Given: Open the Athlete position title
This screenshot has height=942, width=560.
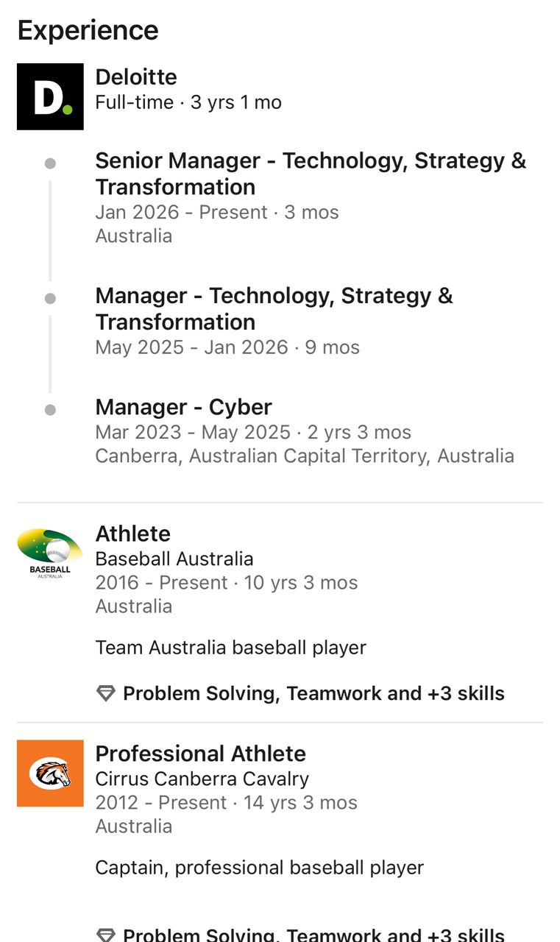Looking at the screenshot, I should click(x=132, y=534).
